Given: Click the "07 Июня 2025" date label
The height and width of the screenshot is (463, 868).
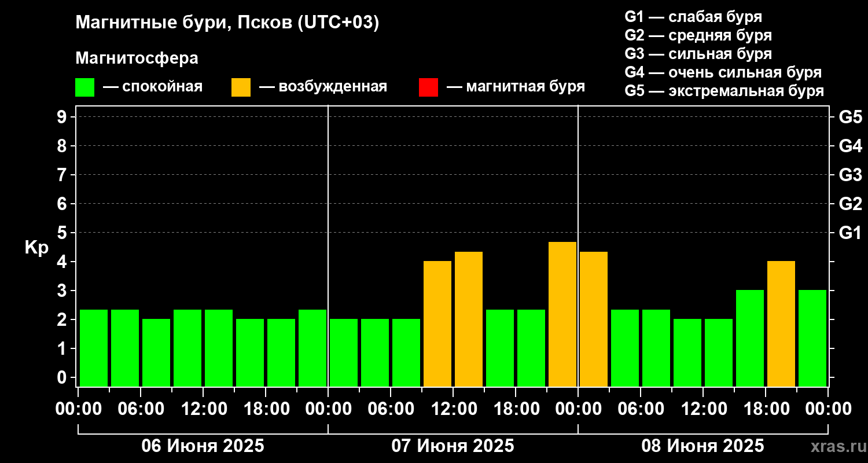Looking at the screenshot, I should click(x=453, y=446).
